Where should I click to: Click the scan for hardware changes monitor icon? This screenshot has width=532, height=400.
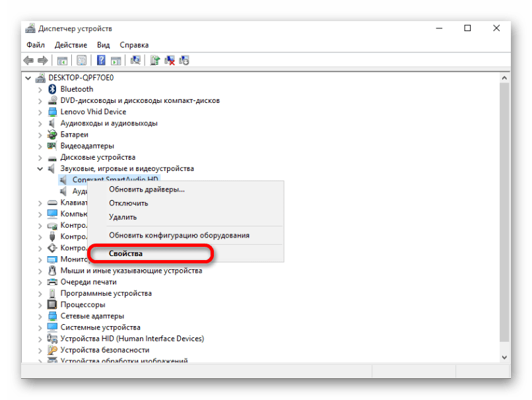(135, 60)
